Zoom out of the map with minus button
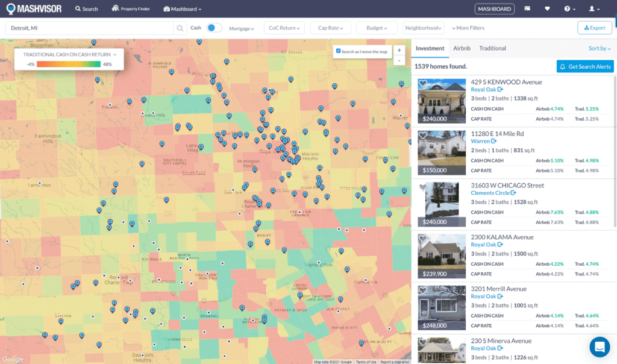 coord(399,60)
